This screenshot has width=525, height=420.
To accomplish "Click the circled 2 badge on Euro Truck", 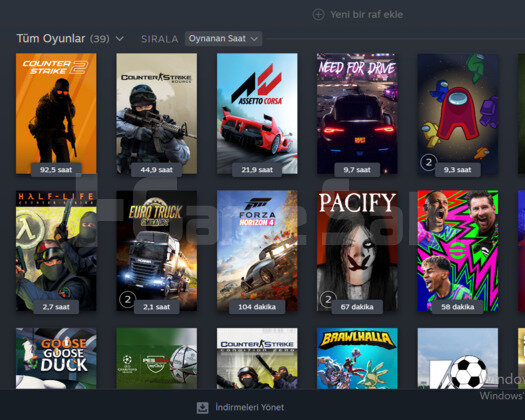I will coord(128,299).
